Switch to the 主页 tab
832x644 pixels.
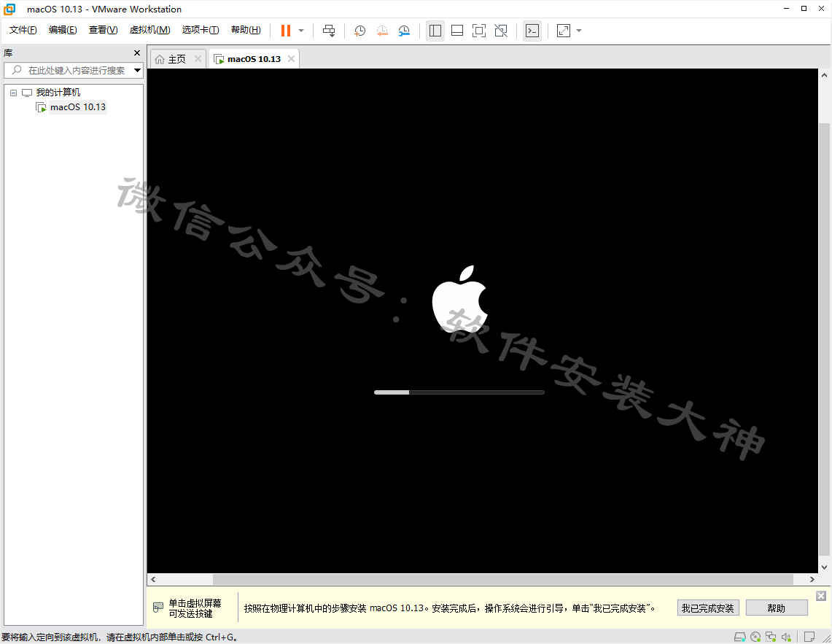176,59
